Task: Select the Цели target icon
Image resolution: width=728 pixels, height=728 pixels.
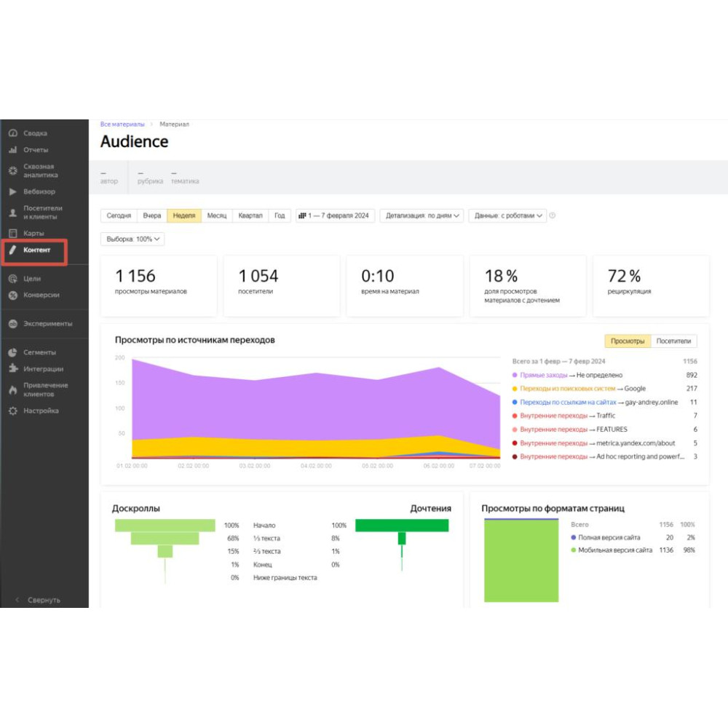Action: coord(12,279)
